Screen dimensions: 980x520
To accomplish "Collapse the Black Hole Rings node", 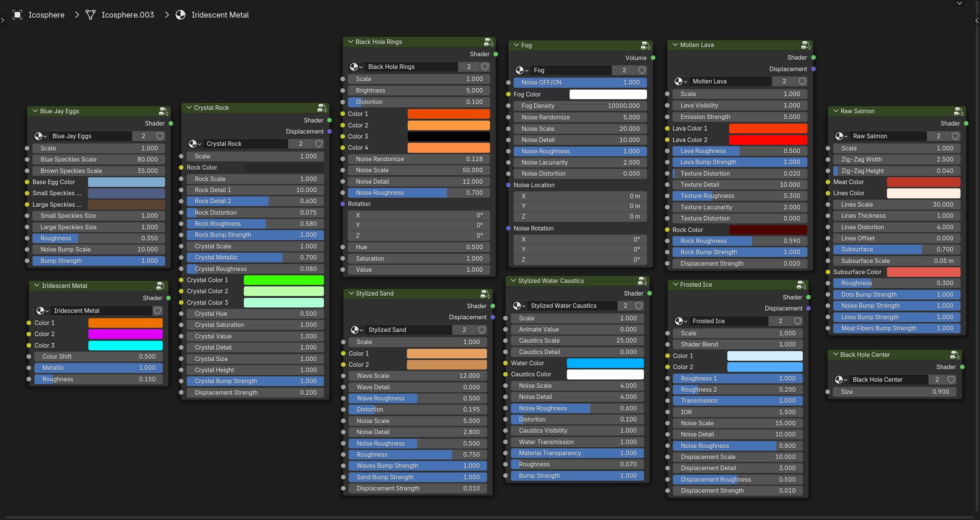I will (x=351, y=42).
